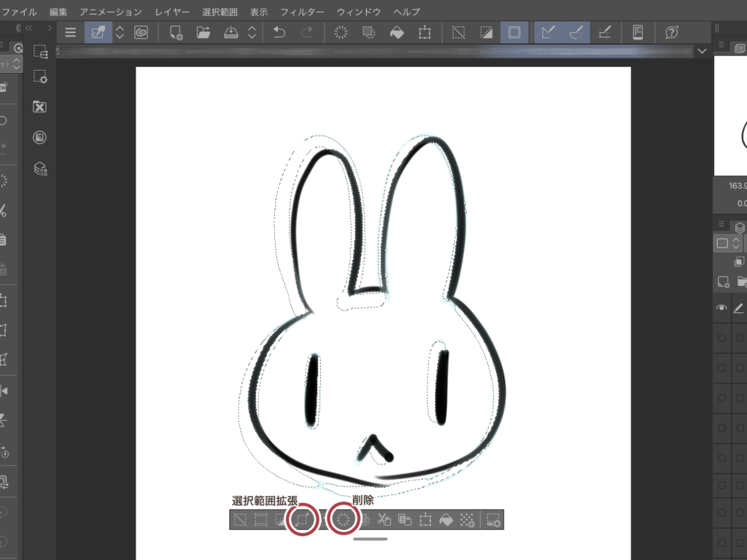747x560 pixels.
Task: Open a file using the folder icon
Action: [x=204, y=32]
